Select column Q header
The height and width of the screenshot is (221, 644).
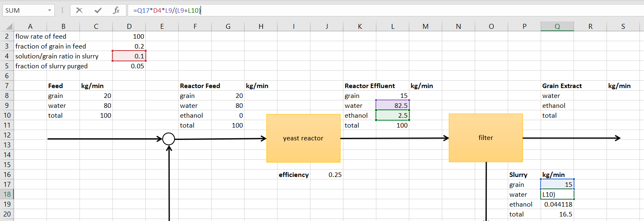coord(557,27)
